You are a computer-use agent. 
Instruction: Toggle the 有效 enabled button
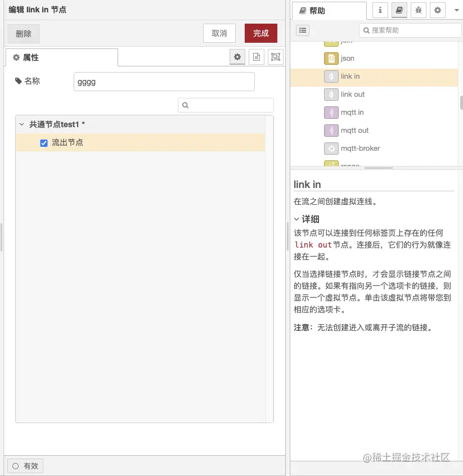pos(25,466)
